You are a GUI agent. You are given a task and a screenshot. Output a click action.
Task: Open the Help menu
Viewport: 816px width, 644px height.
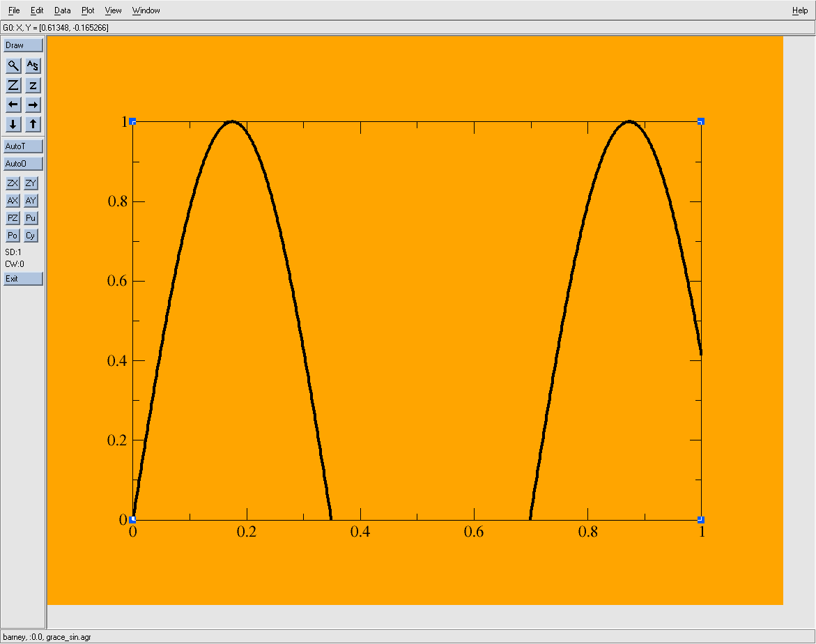[800, 10]
